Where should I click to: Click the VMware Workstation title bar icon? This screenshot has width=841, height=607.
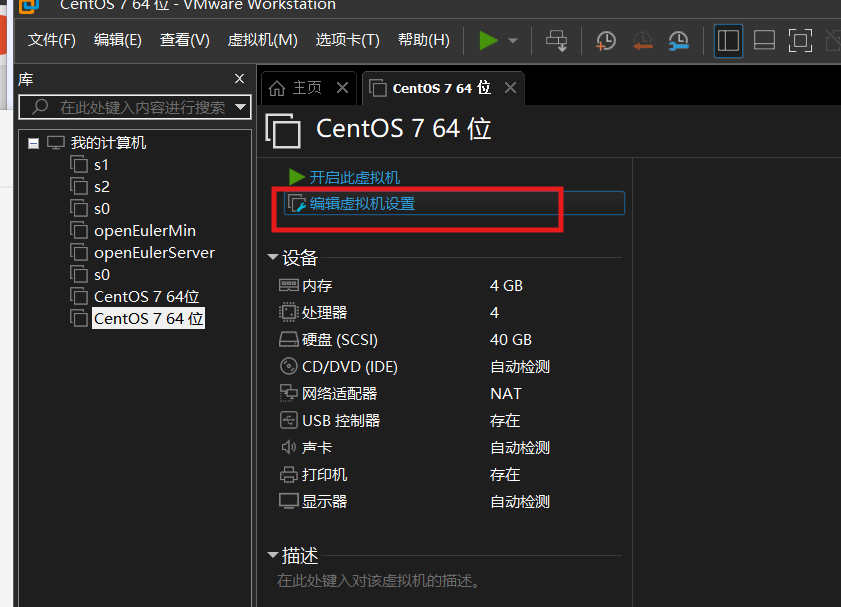click(29, 6)
